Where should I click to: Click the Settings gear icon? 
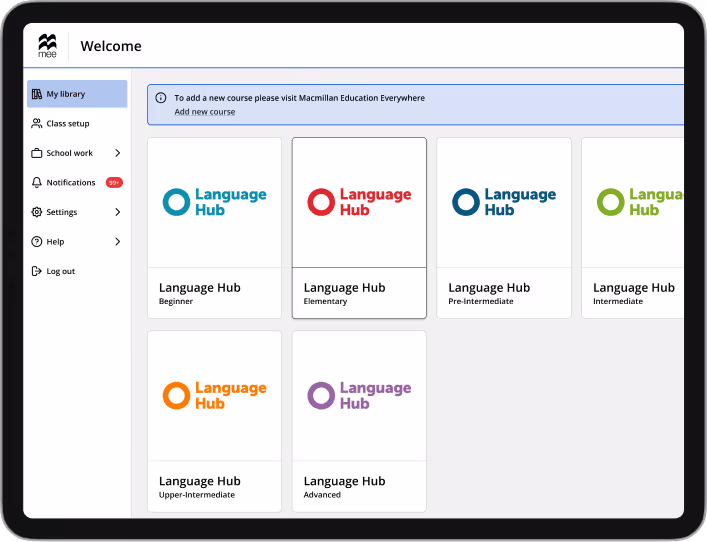[x=37, y=212]
